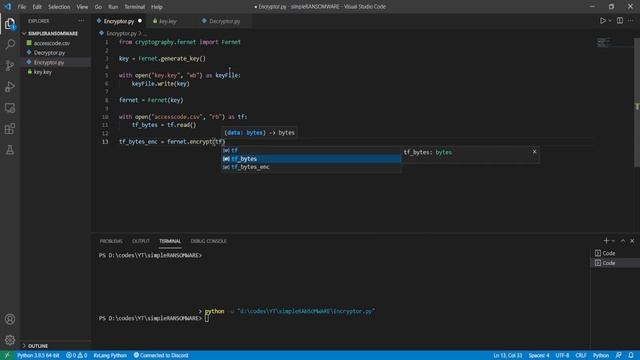Open the Source Control view
This screenshot has width=640, height=360.
(10, 65)
